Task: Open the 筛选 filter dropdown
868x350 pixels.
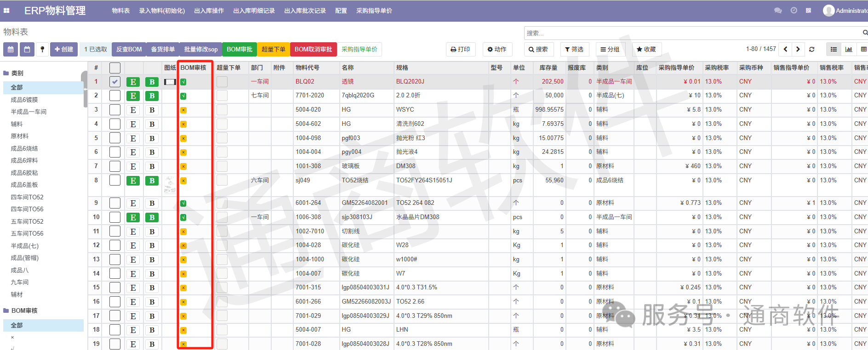Action: [x=574, y=49]
